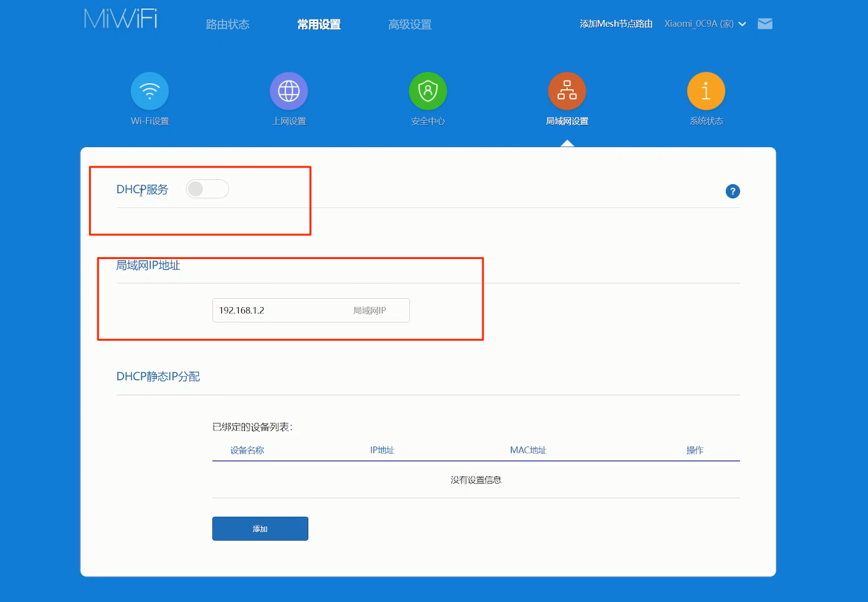Click the 添加 button to add static IP
This screenshot has height=602, width=868.
pyautogui.click(x=260, y=528)
